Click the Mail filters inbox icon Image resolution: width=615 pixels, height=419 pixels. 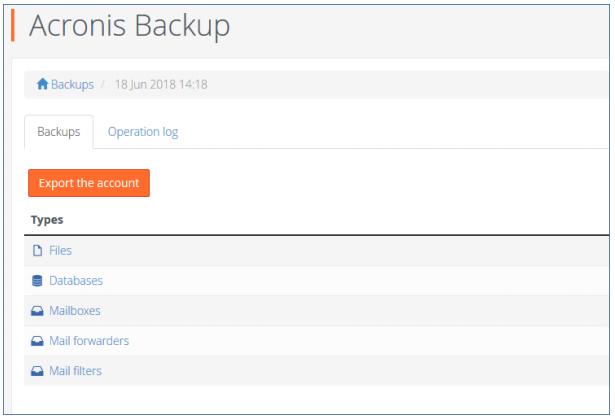(37, 371)
